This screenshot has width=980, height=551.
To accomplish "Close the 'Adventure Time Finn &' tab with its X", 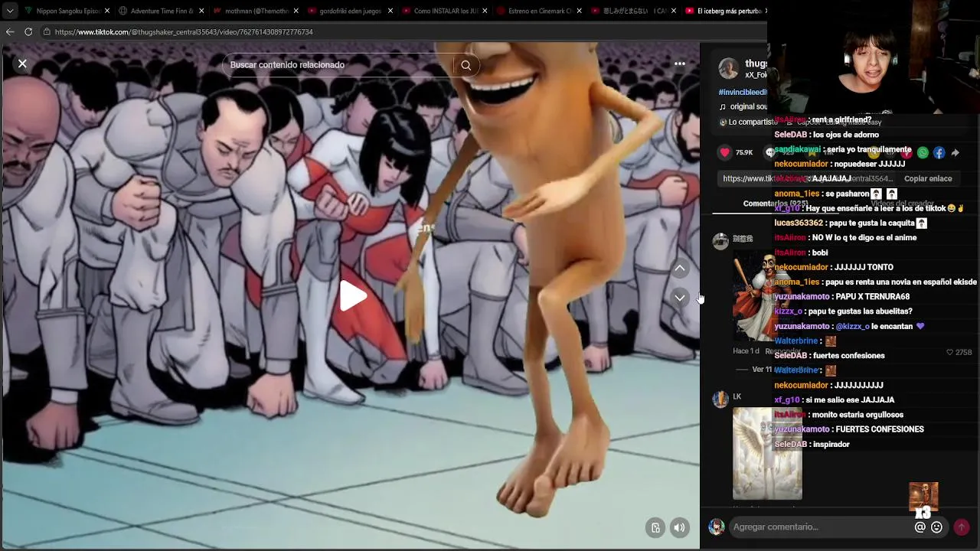I will coord(202,11).
